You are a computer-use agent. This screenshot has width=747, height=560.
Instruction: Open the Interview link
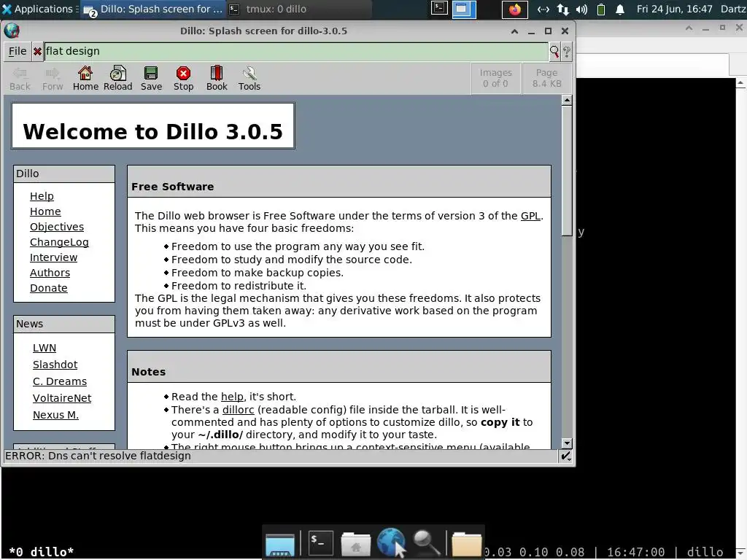coord(53,257)
